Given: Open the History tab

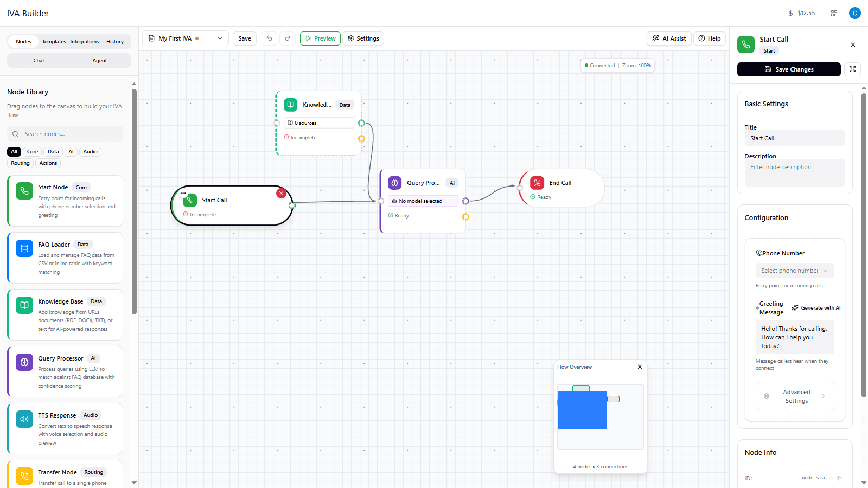Looking at the screenshot, I should pyautogui.click(x=115, y=41).
